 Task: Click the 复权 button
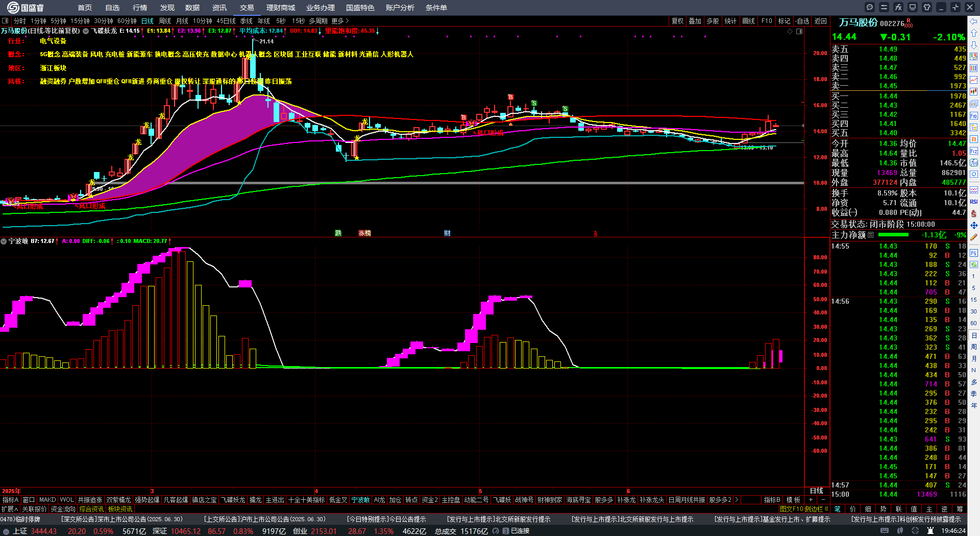pyautogui.click(x=678, y=21)
